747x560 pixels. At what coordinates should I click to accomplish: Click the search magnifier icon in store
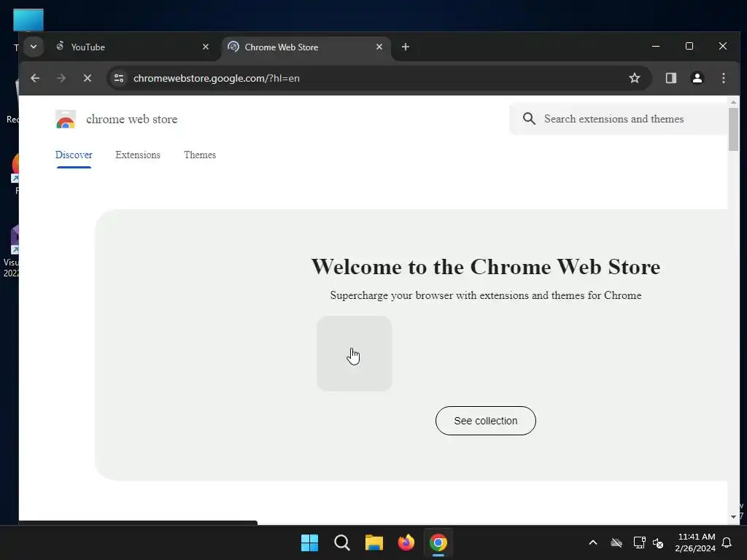pyautogui.click(x=529, y=119)
